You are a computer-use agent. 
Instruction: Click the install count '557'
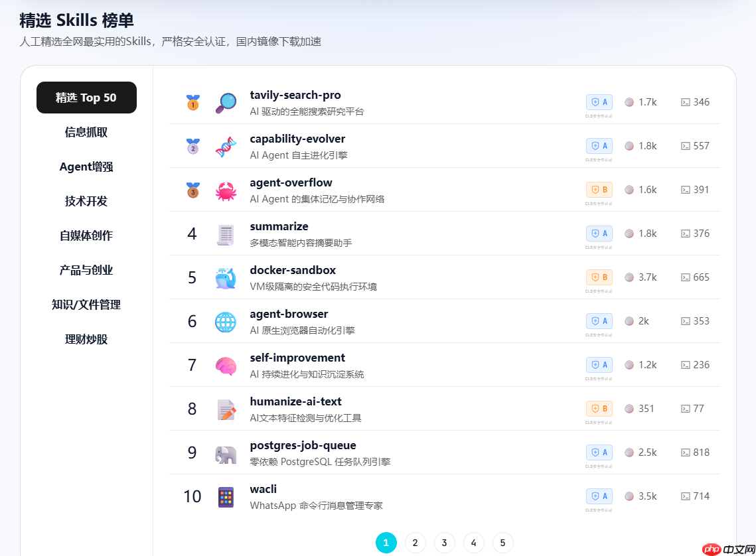tap(701, 146)
